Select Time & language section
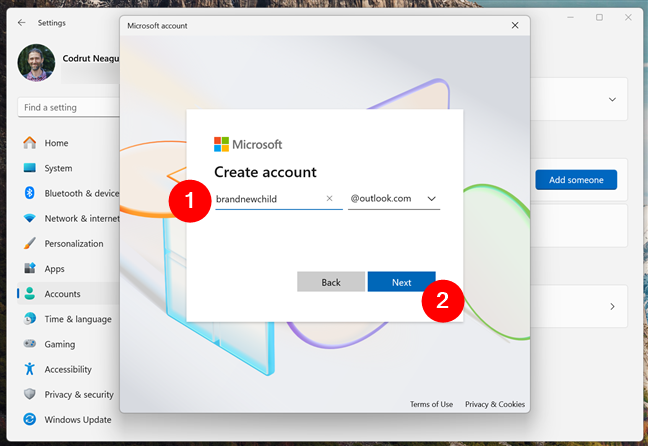The width and height of the screenshot is (648, 446). [x=78, y=319]
